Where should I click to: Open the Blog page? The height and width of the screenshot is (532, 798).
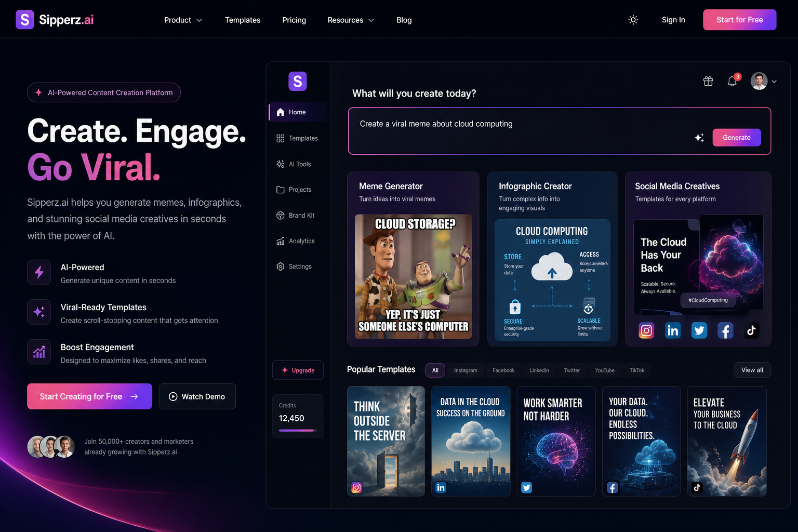pos(404,20)
